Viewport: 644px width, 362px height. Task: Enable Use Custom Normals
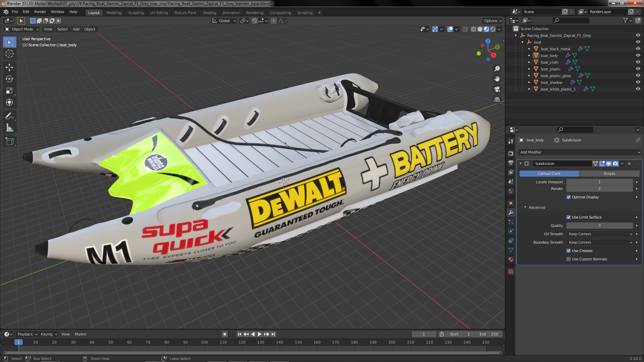point(569,259)
